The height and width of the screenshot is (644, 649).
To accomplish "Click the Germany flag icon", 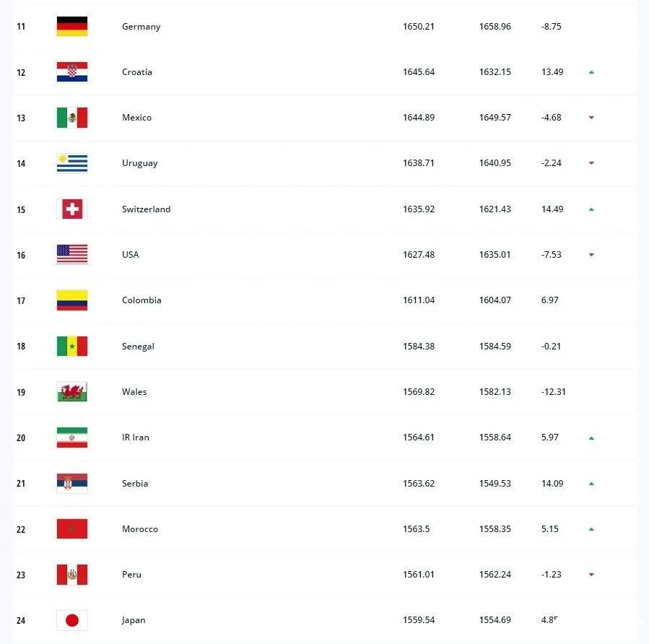I will pyautogui.click(x=72, y=27).
